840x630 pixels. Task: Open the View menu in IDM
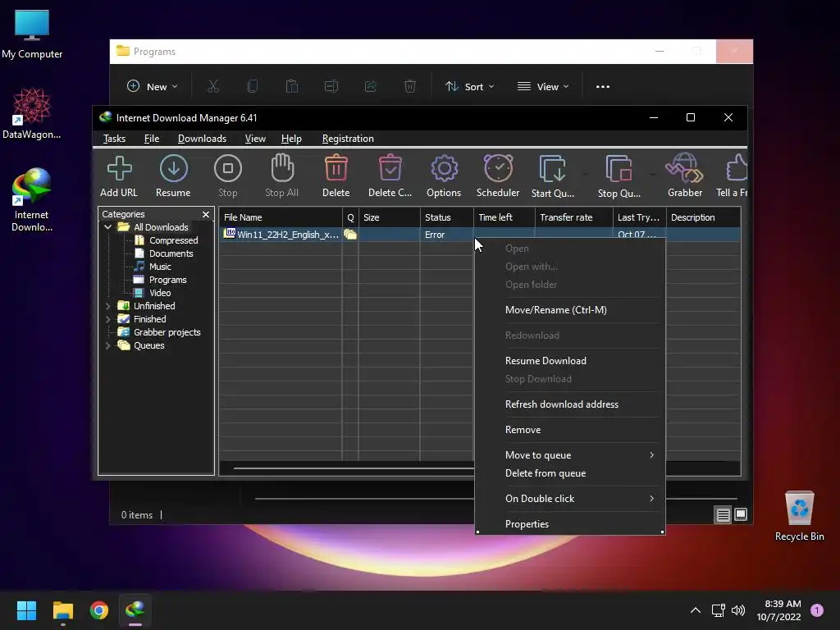(255, 138)
